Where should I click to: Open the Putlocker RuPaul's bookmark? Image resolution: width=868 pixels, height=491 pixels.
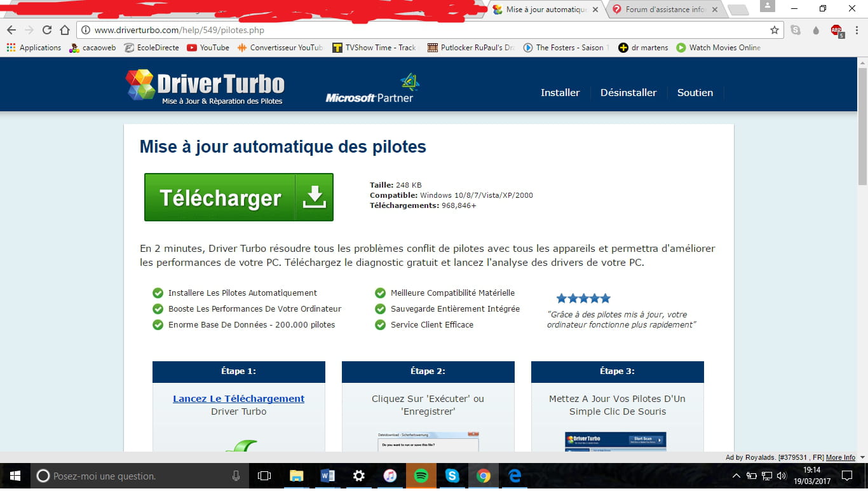click(471, 48)
